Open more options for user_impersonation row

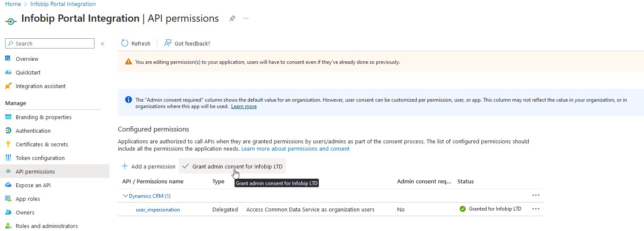click(535, 209)
